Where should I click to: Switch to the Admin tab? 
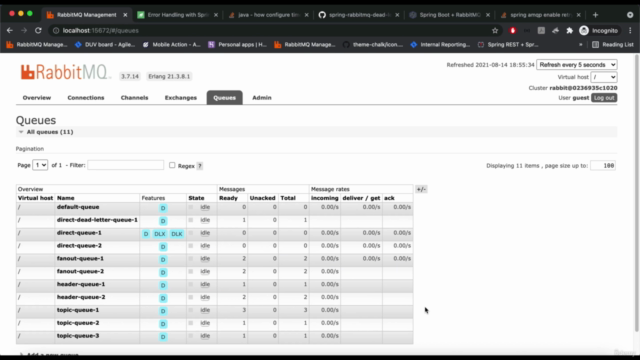point(262,98)
